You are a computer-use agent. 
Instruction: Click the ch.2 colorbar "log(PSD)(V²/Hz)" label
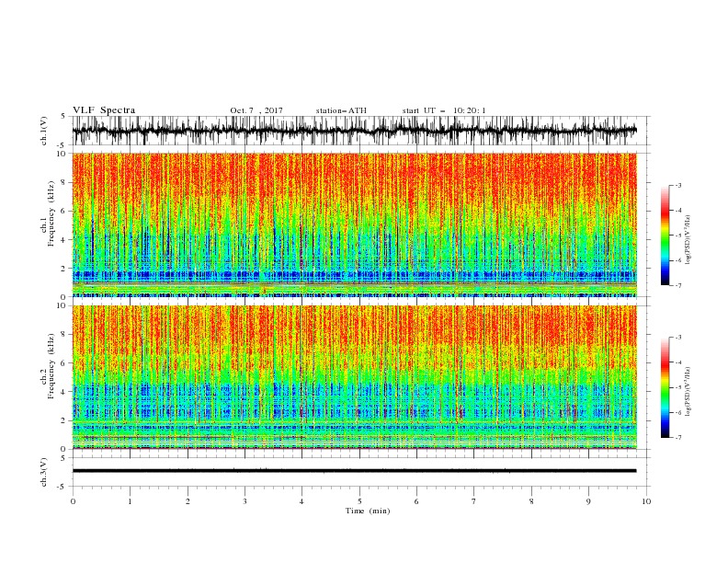pos(689,392)
